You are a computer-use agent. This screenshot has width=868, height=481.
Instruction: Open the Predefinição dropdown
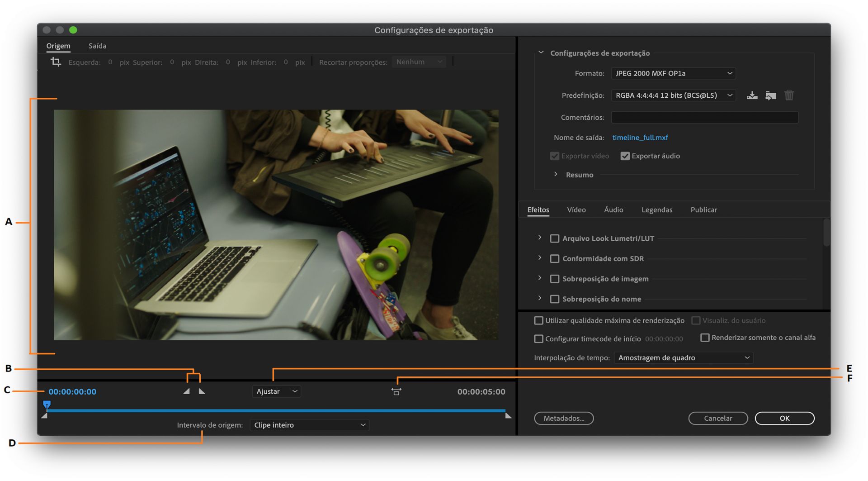[673, 95]
